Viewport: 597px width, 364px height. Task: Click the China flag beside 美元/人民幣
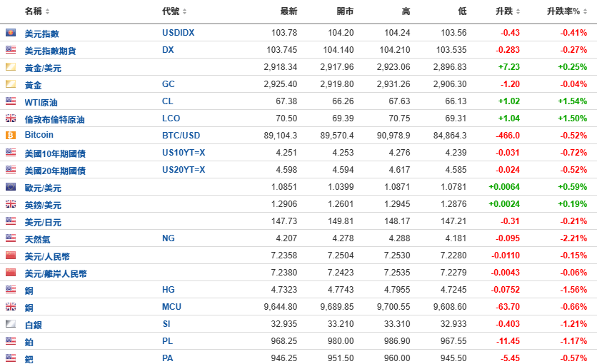point(11,256)
